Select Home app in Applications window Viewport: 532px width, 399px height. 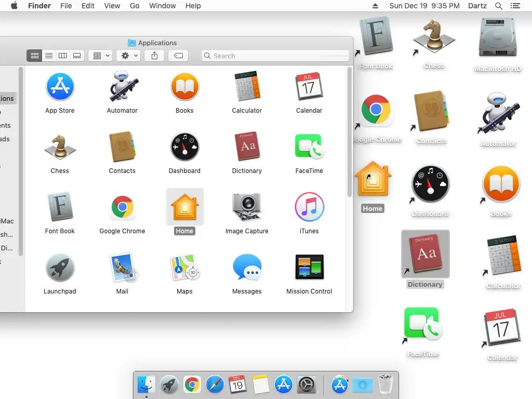pos(184,207)
